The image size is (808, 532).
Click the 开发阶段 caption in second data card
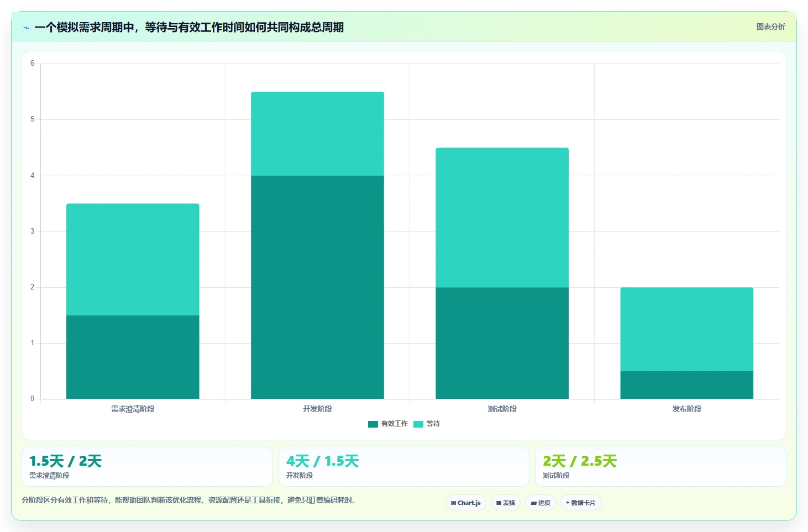[299, 475]
